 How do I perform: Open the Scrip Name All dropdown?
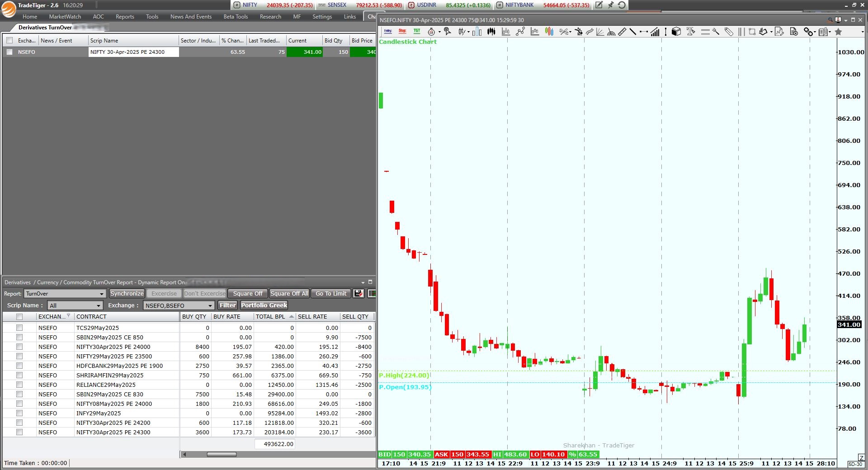75,305
